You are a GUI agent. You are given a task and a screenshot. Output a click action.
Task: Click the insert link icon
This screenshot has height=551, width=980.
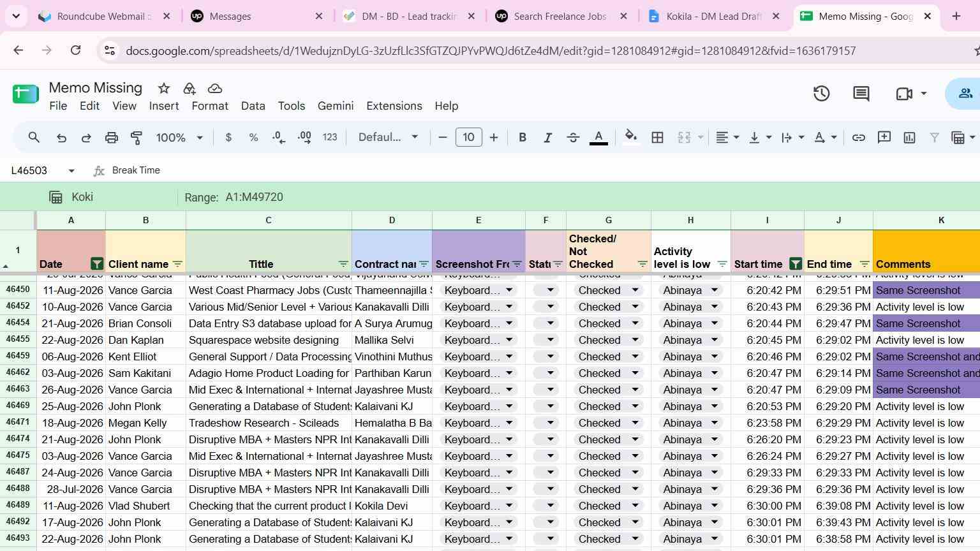click(859, 137)
